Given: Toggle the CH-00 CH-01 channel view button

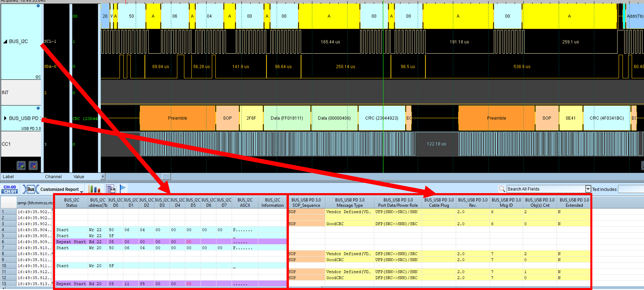Looking at the screenshot, I should coord(10,189).
